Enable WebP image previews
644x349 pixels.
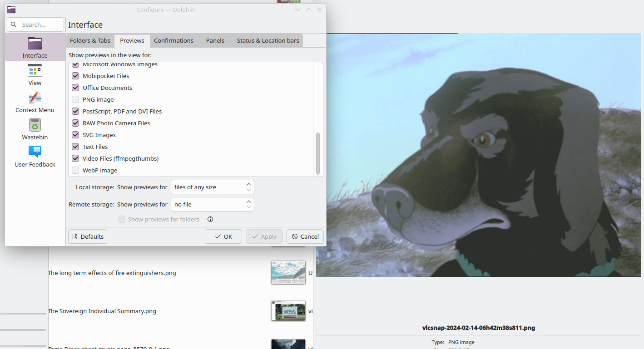pyautogui.click(x=75, y=170)
